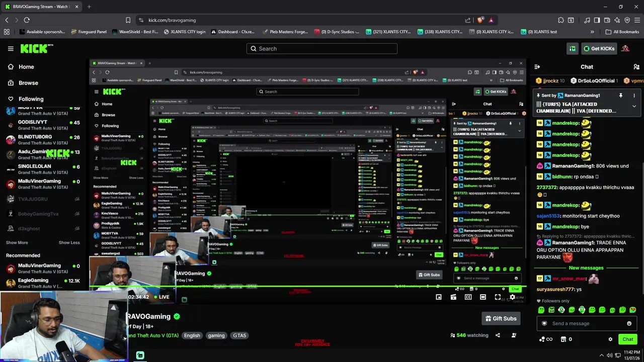Collapse the chat panel with the arrow icon
The width and height of the screenshot is (644, 362).
[537, 67]
